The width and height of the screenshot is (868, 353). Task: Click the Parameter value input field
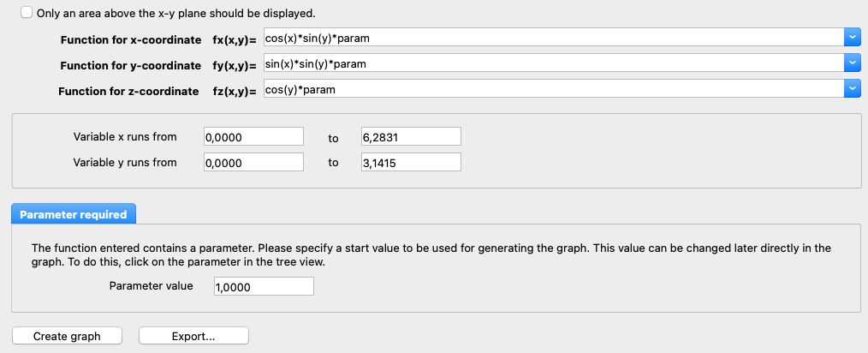point(264,287)
